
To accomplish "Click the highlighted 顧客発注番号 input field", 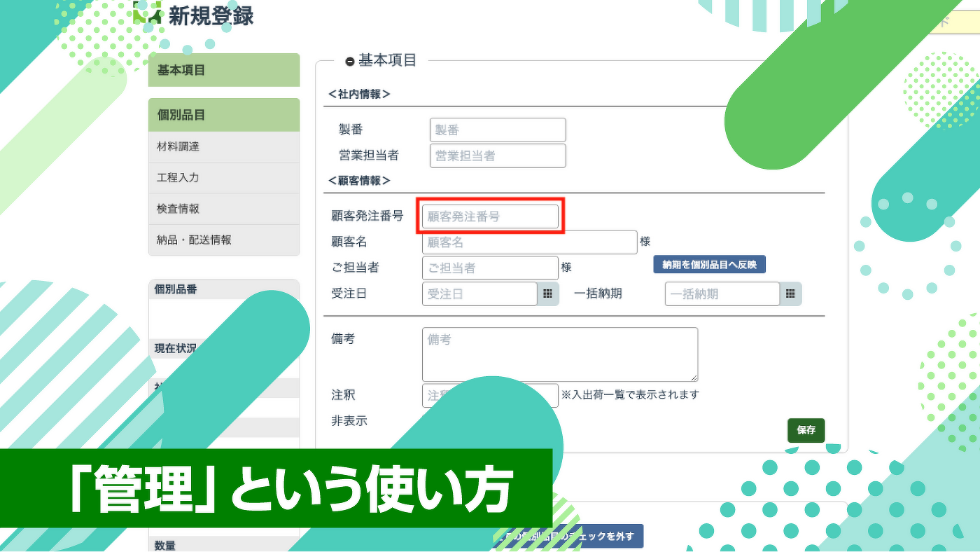I will (490, 217).
